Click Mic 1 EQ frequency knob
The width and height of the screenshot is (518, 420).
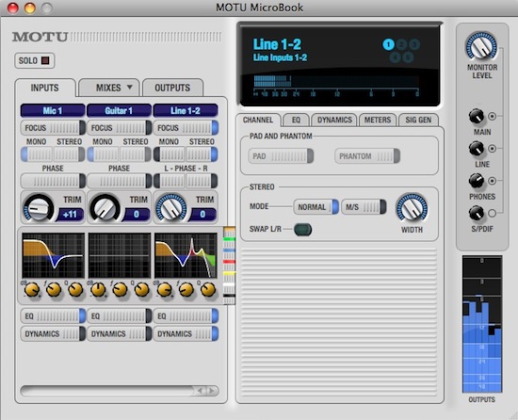54,290
